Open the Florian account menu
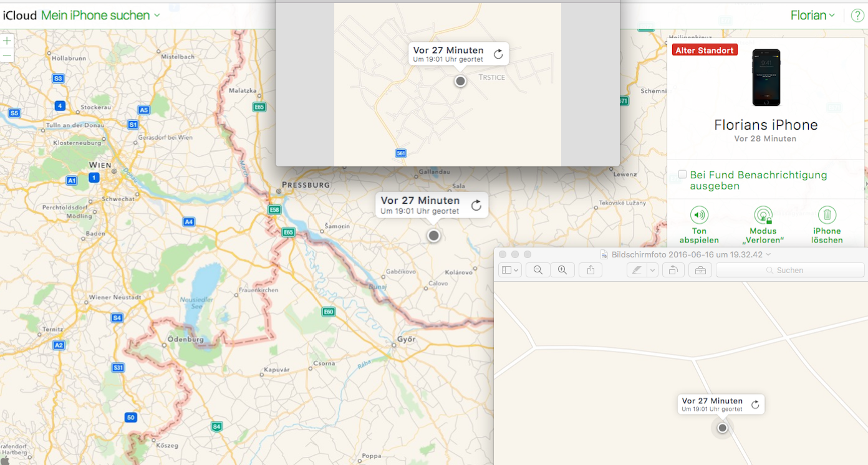Screen dimensions: 868x465 813,16
